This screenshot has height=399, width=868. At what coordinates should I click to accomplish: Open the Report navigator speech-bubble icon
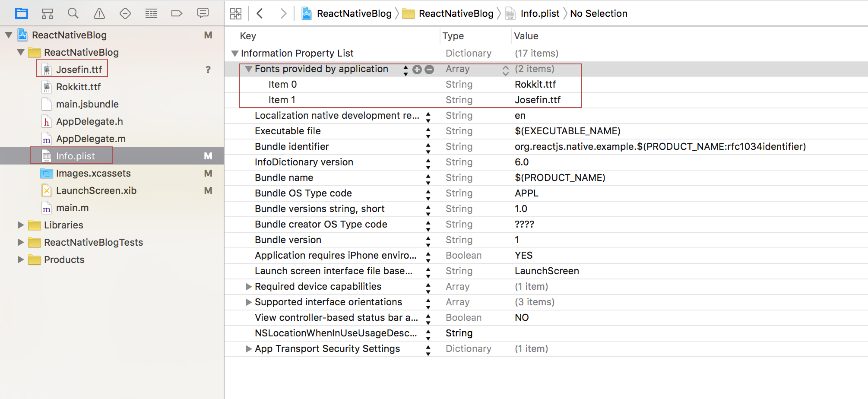click(203, 13)
